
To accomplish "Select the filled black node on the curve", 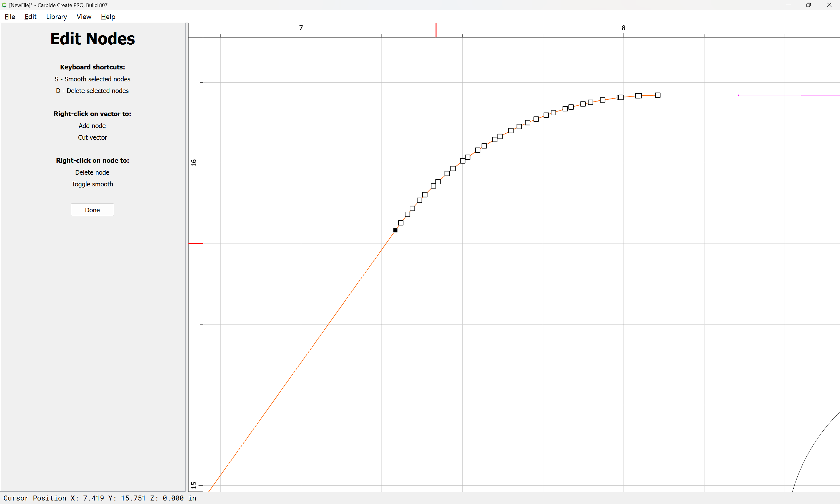I will pos(395,230).
